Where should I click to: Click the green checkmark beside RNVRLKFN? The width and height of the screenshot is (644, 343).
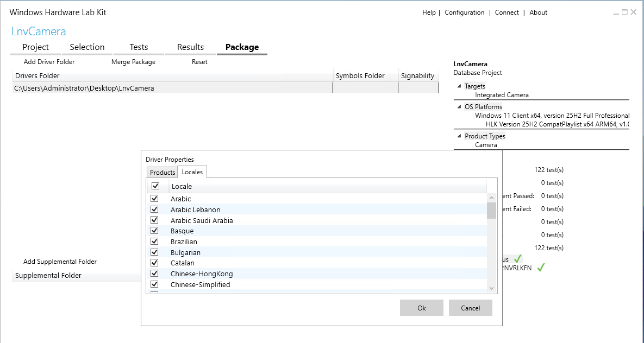click(x=541, y=268)
